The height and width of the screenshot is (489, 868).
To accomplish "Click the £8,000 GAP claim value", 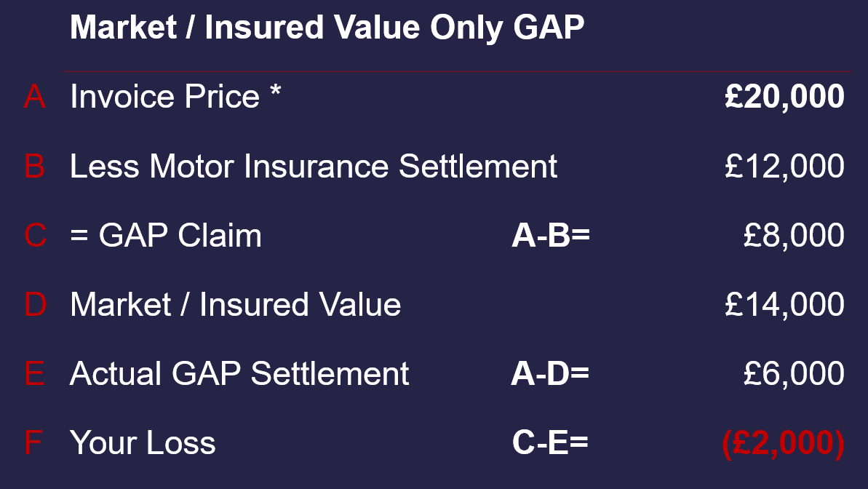I will click(794, 236).
